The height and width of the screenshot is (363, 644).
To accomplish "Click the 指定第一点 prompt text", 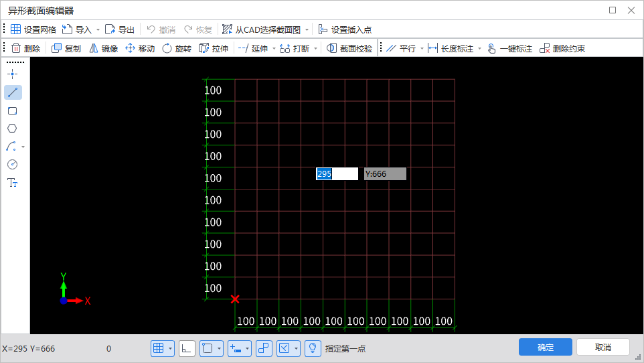I will click(x=345, y=349).
